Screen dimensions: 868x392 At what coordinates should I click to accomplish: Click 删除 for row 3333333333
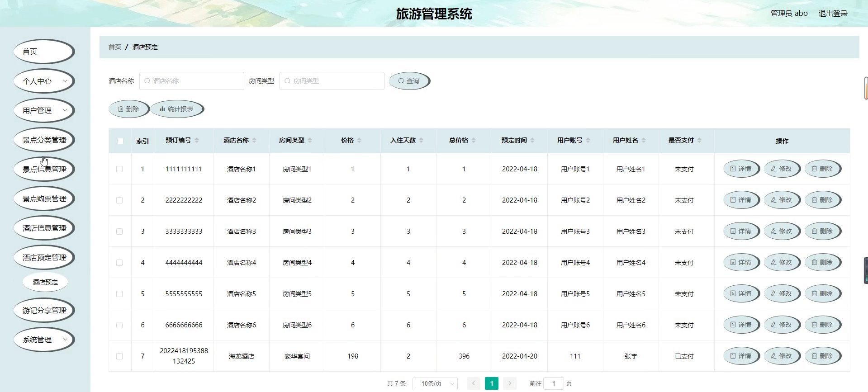[822, 231]
